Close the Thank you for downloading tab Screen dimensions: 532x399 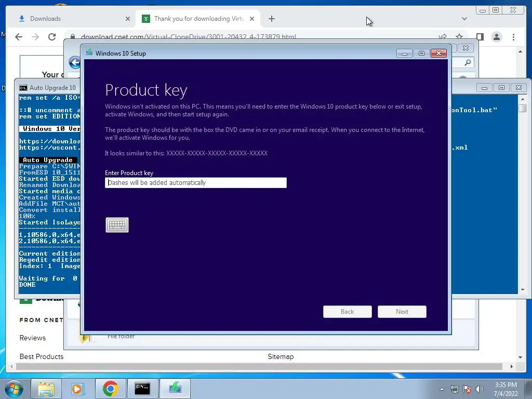tap(252, 19)
